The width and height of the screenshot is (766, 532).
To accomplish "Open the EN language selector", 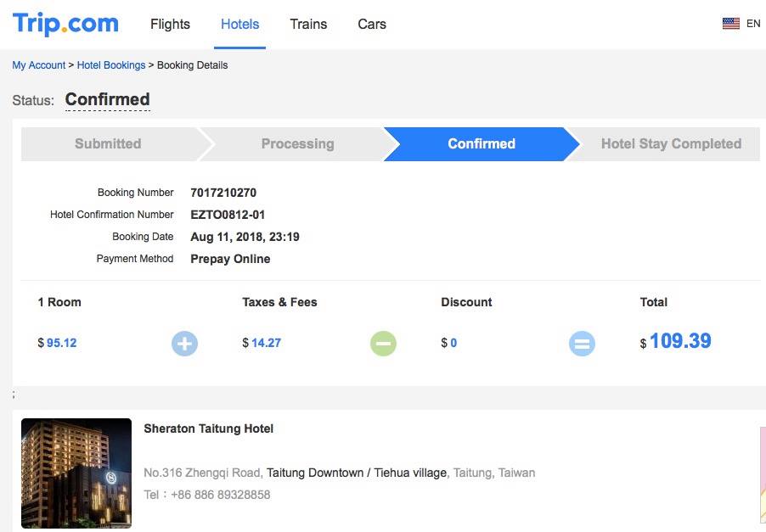I will tap(753, 24).
